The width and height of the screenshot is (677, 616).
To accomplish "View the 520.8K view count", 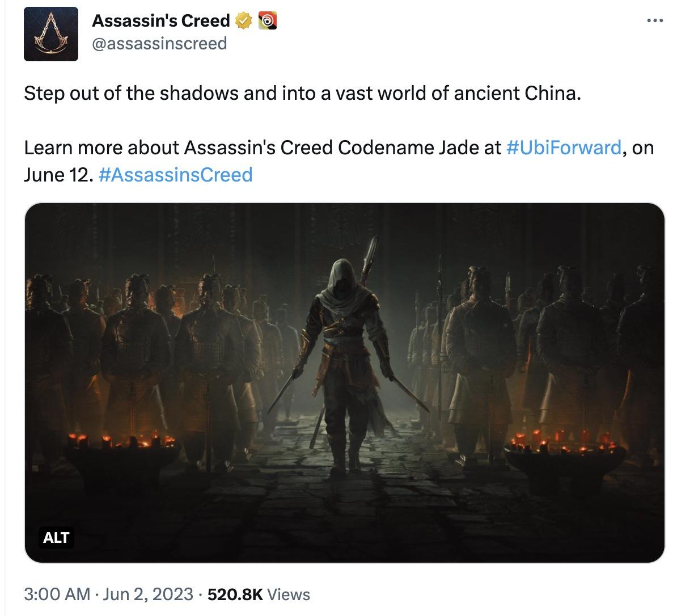I will click(235, 594).
